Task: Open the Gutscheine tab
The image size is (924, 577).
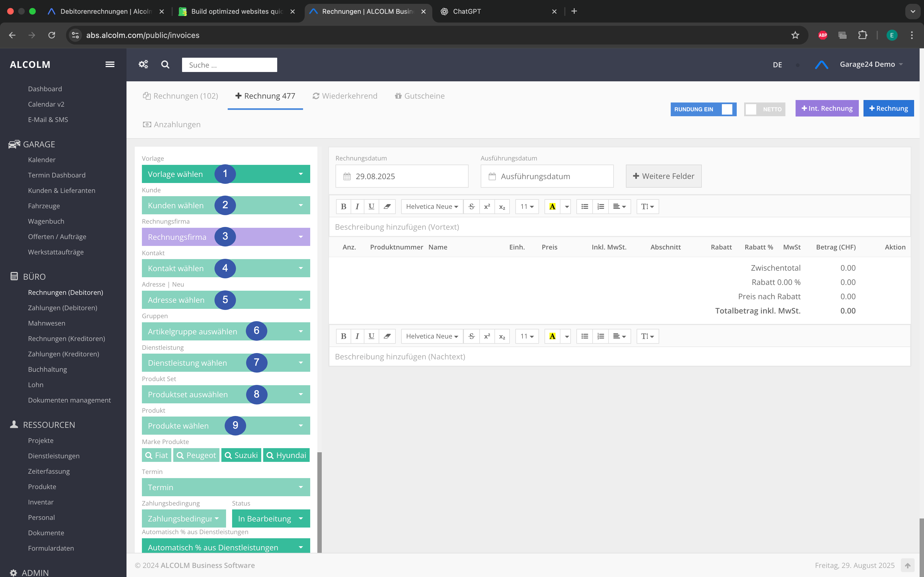Action: pyautogui.click(x=420, y=96)
